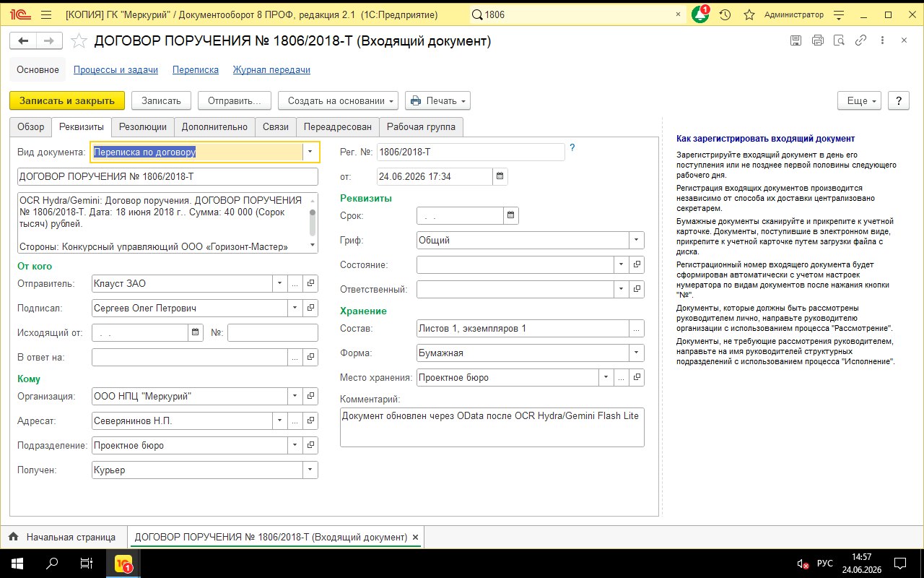The height and width of the screenshot is (578, 924).
Task: Copy link with the chain icon
Action: 860,41
